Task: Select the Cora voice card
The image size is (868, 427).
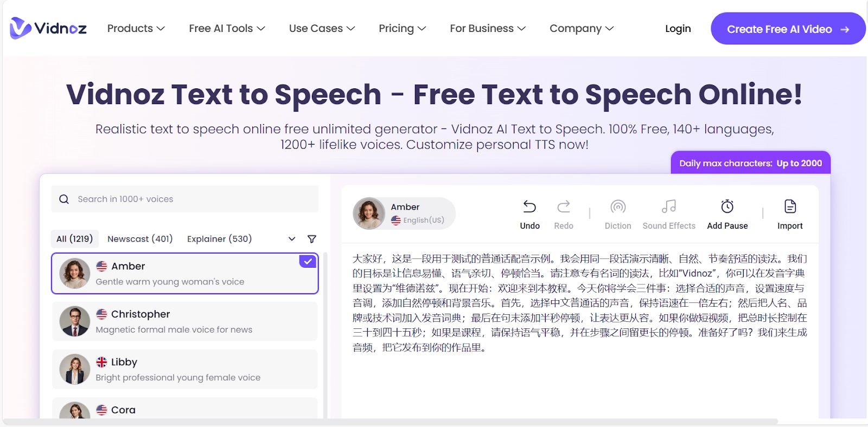Action: [x=185, y=409]
